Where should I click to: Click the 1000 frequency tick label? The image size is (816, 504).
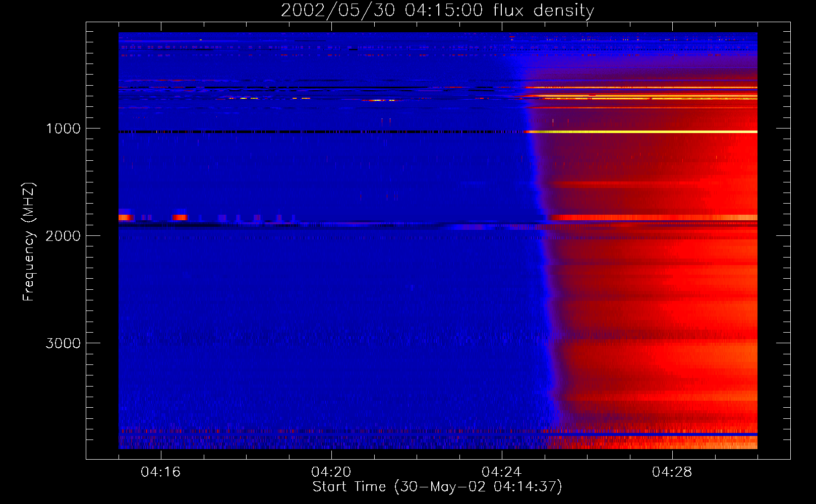[x=63, y=129]
